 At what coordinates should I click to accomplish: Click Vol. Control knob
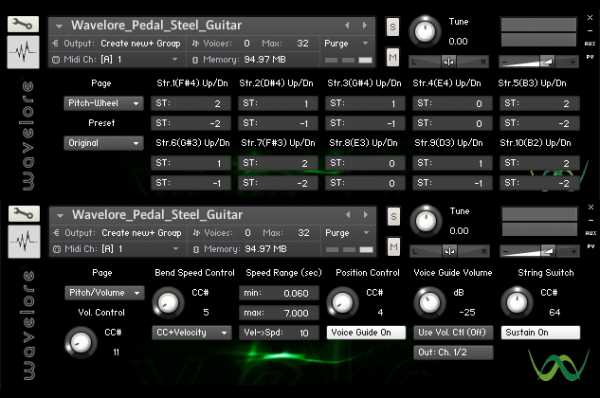pos(80,343)
